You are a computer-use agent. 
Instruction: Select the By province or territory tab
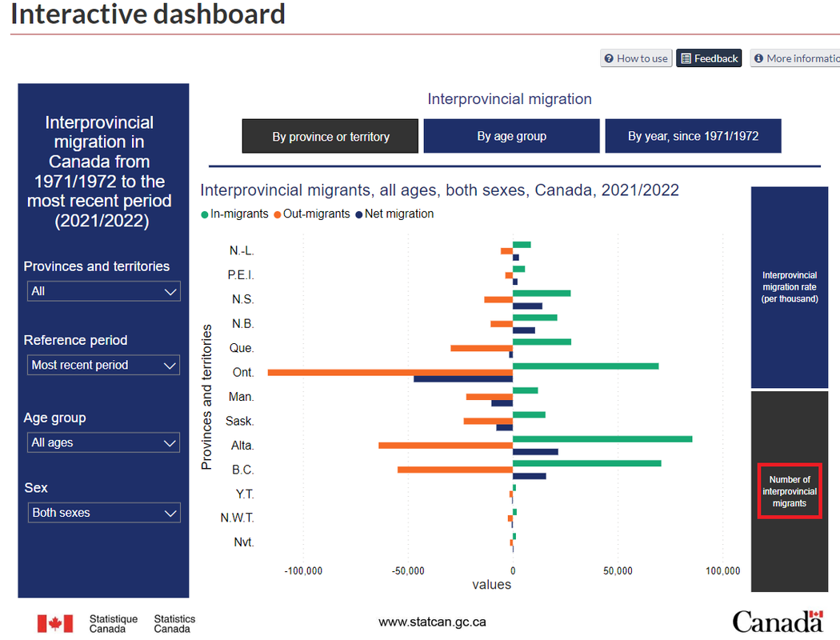tap(330, 137)
